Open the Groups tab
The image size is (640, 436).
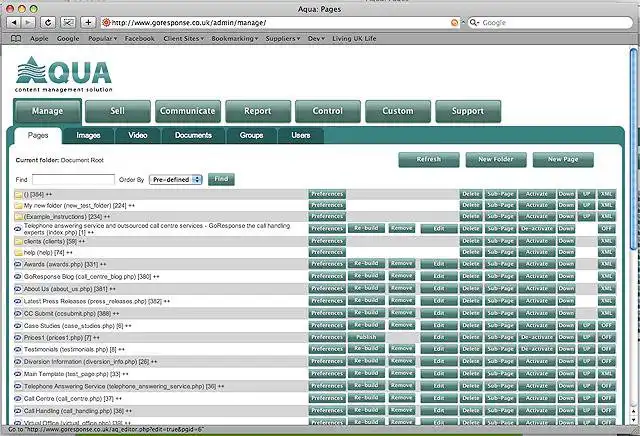(x=251, y=136)
